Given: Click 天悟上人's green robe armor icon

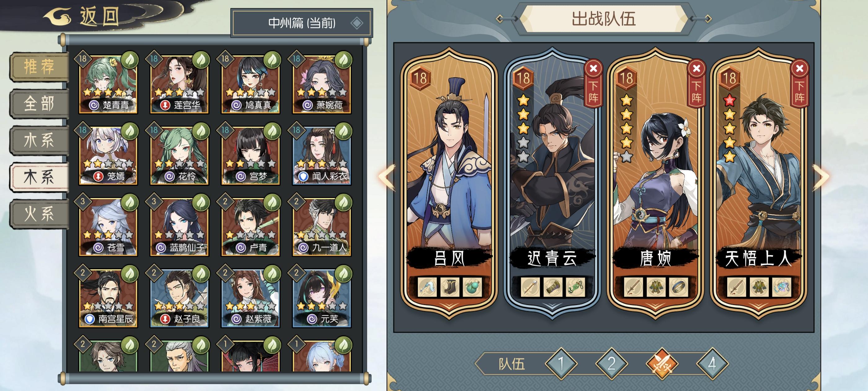Looking at the screenshot, I should click(x=759, y=287).
